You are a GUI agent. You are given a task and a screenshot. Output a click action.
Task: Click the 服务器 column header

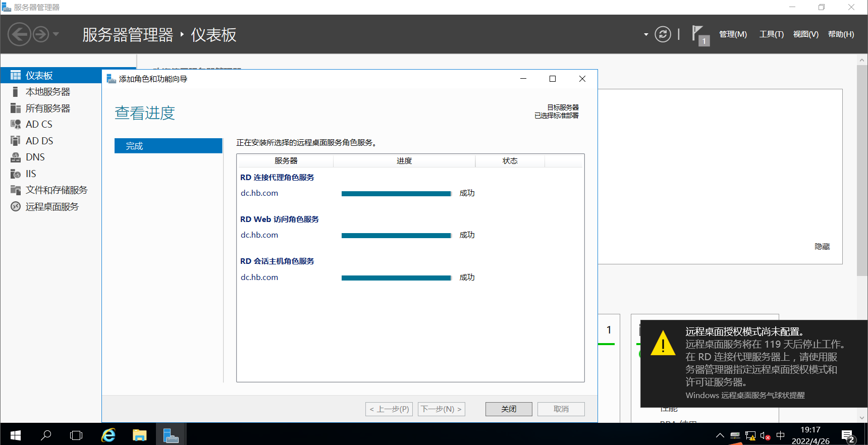(286, 161)
